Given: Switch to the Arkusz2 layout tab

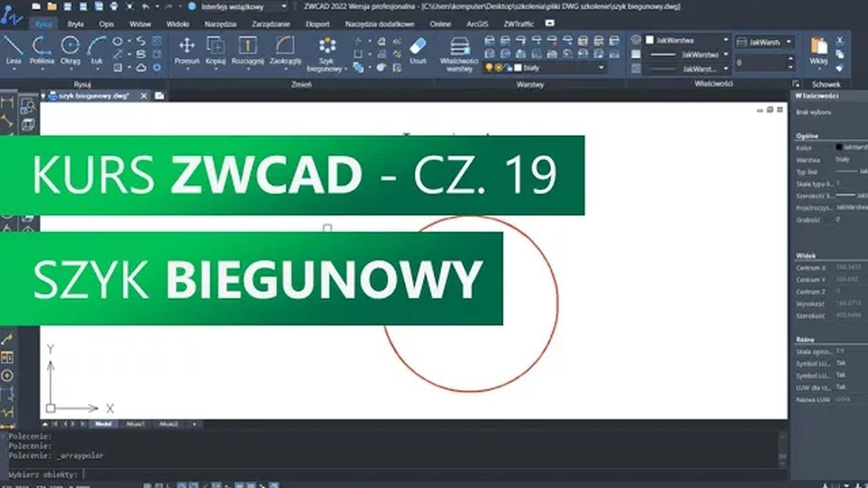Looking at the screenshot, I should click(x=169, y=424).
